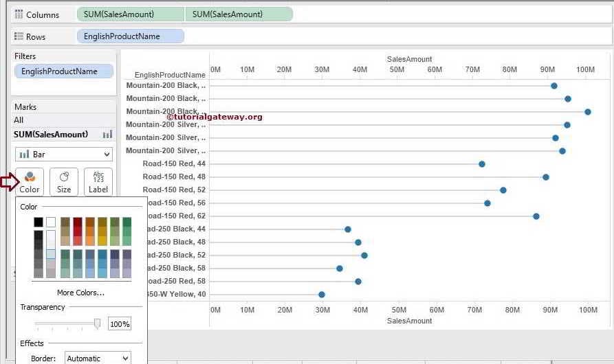Screen dimensions: 614x364
Task: Click the Transparency slider handle
Action: 97,323
